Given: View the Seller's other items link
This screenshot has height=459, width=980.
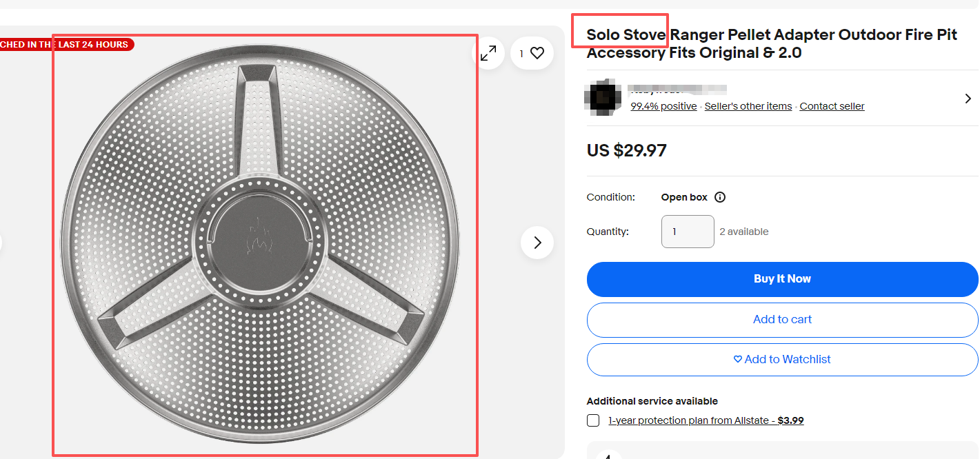Looking at the screenshot, I should point(748,106).
